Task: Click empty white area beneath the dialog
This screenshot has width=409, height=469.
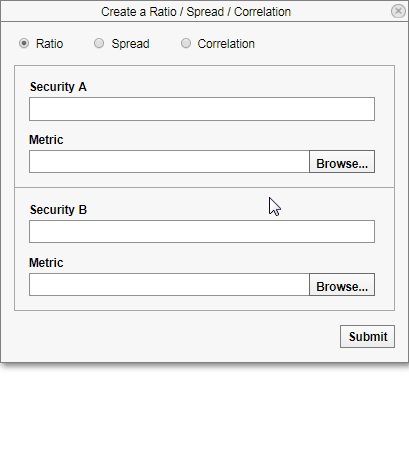Action: click(204, 417)
